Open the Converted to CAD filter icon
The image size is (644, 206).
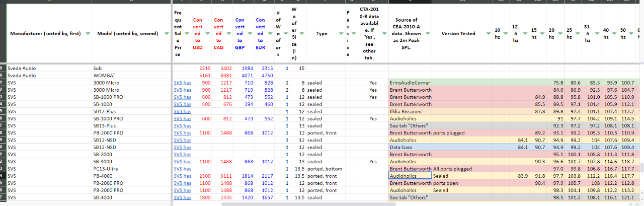(228, 34)
